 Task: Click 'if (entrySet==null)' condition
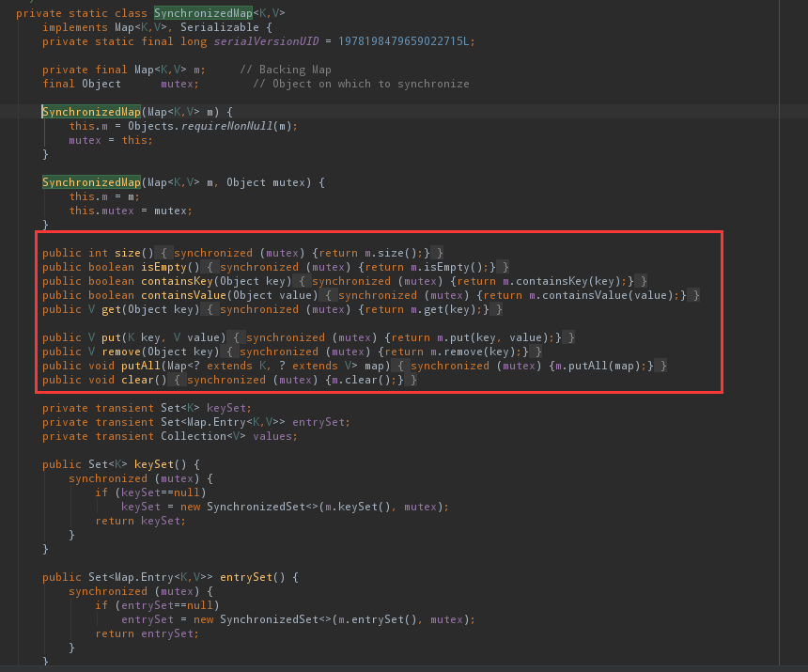click(x=157, y=605)
